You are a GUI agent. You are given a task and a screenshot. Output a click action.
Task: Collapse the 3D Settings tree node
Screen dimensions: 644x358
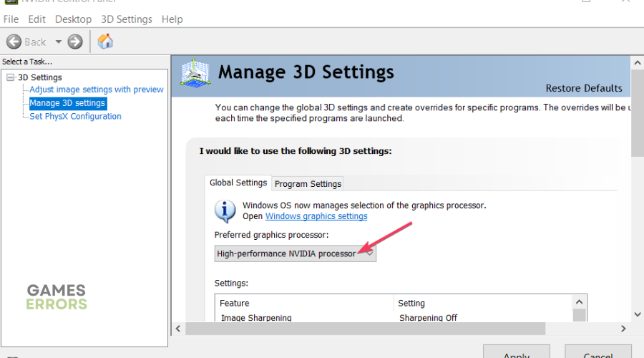point(10,77)
